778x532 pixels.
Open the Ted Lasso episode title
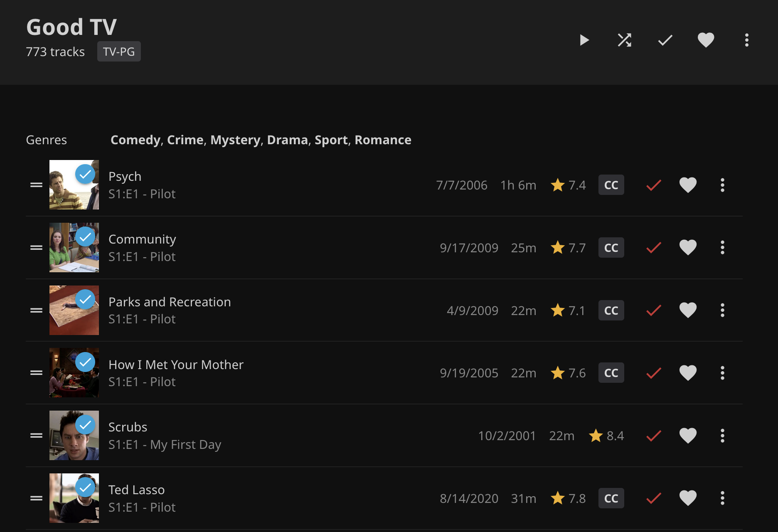(x=136, y=490)
